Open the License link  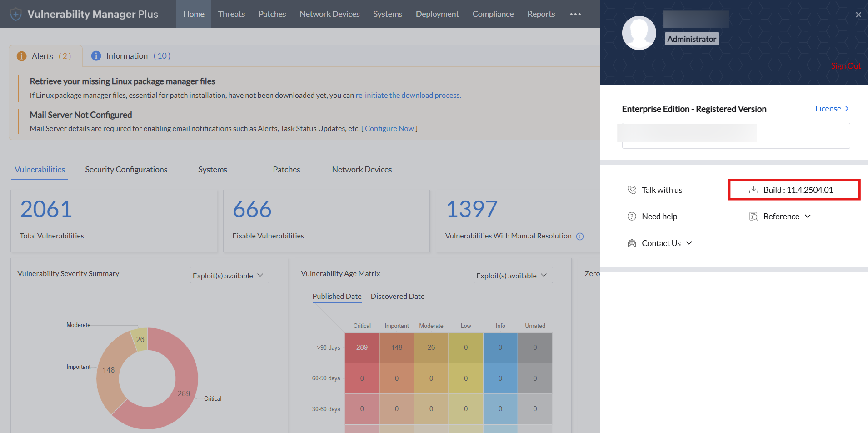coord(828,109)
